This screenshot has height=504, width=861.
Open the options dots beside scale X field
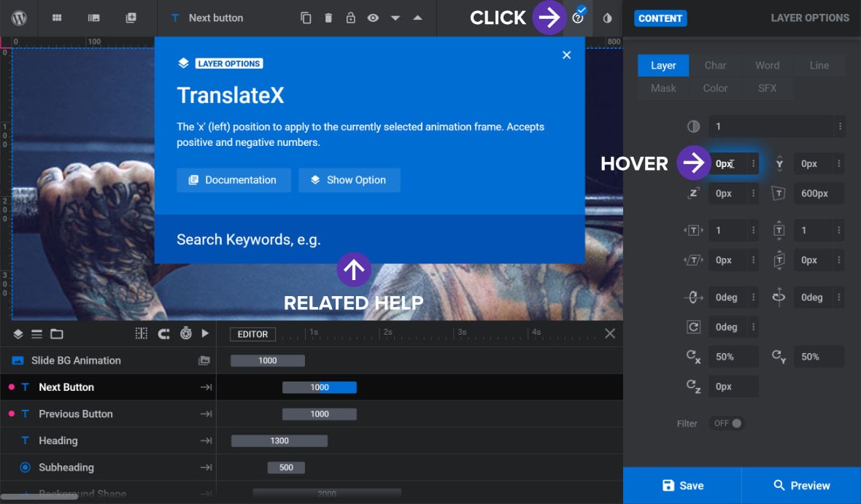(x=753, y=230)
